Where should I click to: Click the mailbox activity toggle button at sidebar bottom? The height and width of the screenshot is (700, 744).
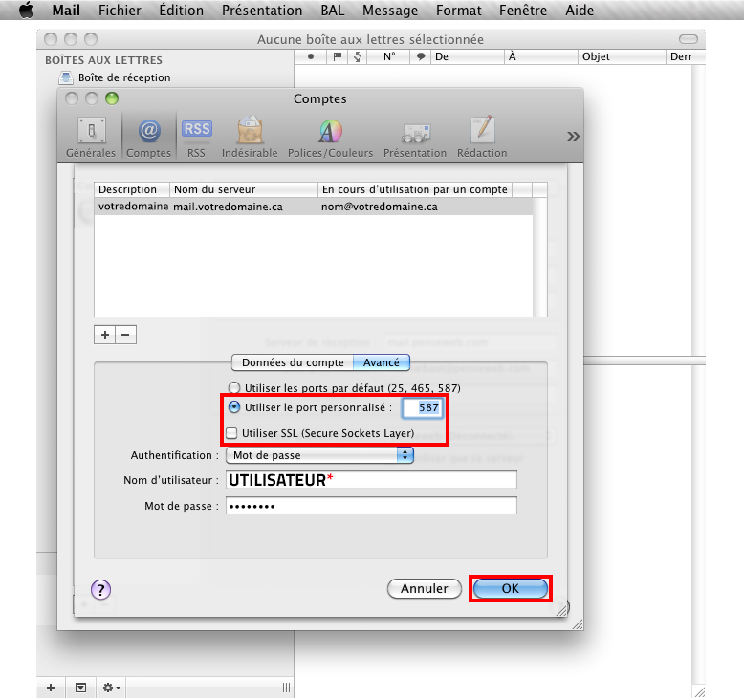80,688
